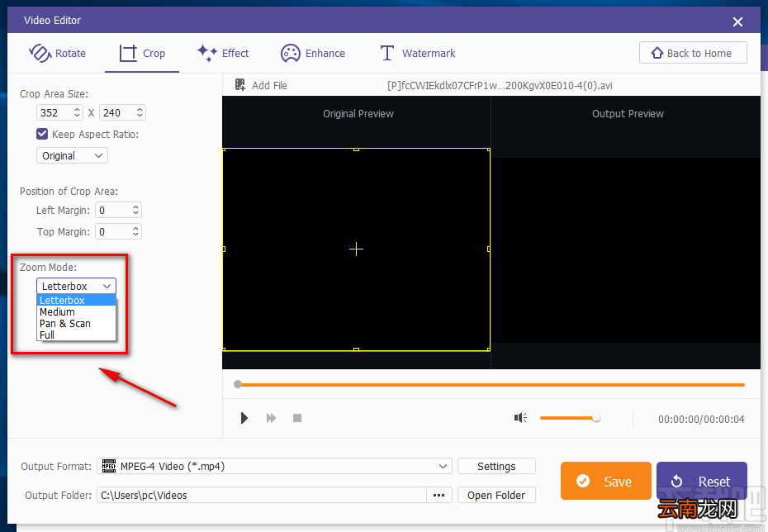Open the Enhance tab
This screenshot has width=768, height=532.
tap(312, 53)
